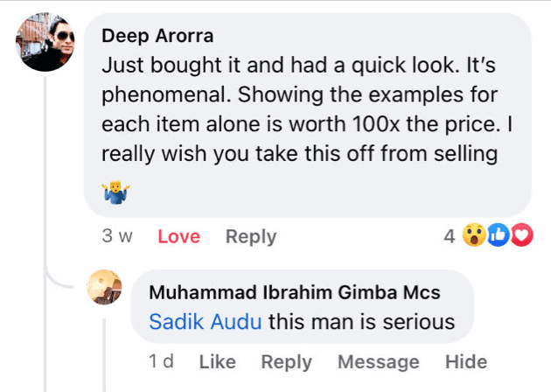This screenshot has height=392, width=551.
Task: Like Muhammad Ibrahim's reply
Action: (x=218, y=361)
